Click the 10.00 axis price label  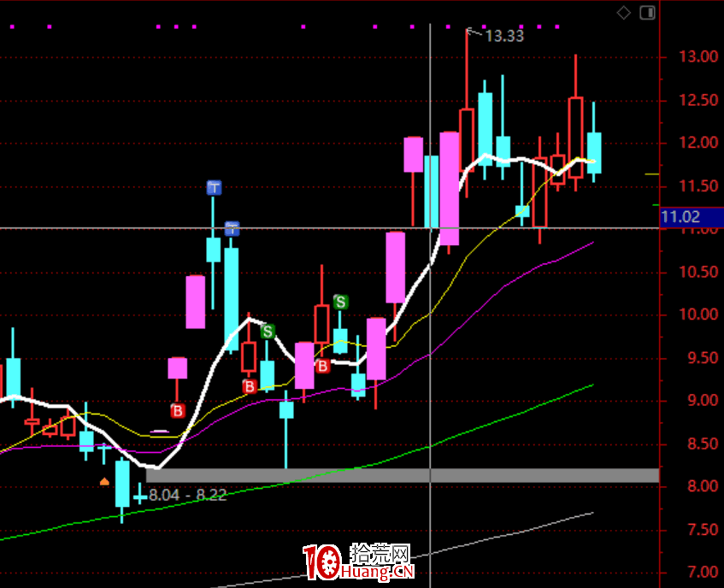pos(698,315)
